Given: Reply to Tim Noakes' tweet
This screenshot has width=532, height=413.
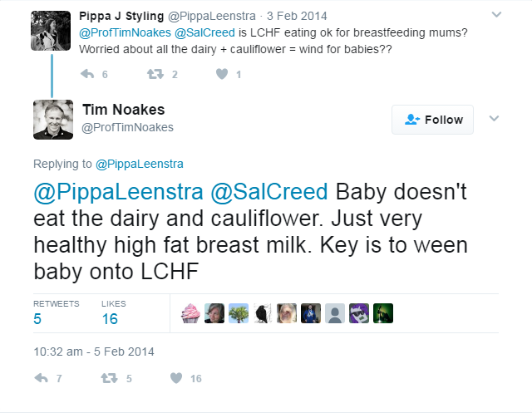Looking at the screenshot, I should 41,378.
